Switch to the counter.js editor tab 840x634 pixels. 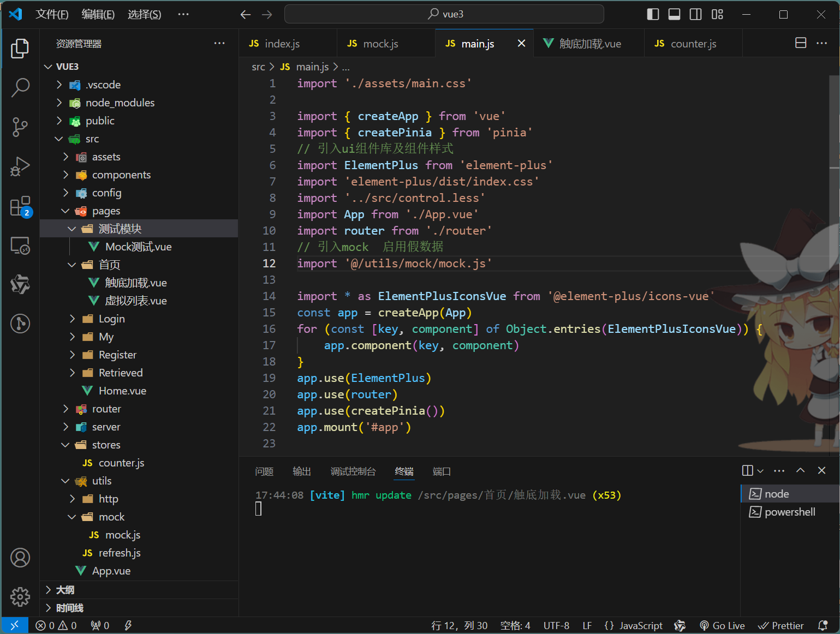(x=693, y=44)
